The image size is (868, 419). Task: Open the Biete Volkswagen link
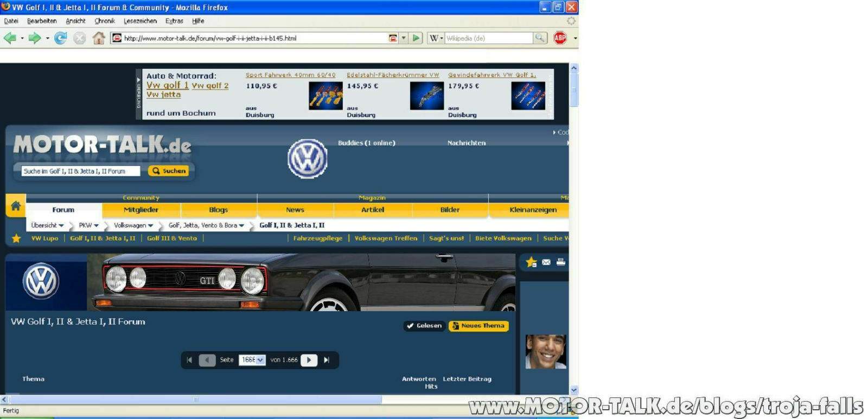[x=503, y=238]
